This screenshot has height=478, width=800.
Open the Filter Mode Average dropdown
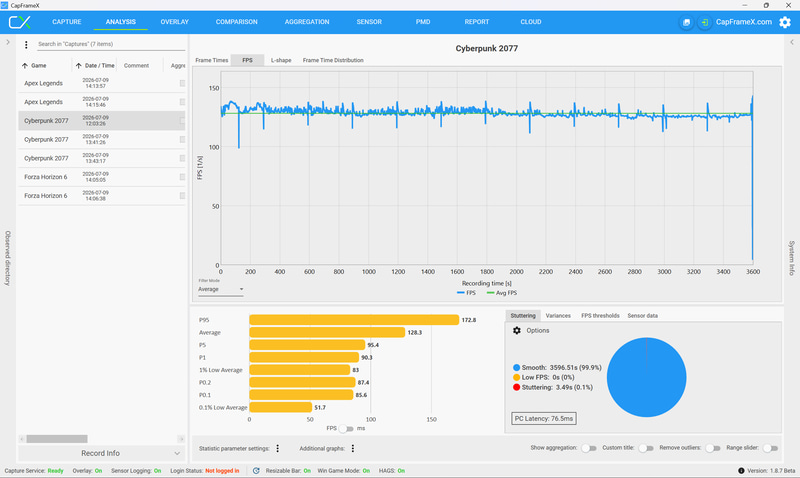click(x=220, y=289)
